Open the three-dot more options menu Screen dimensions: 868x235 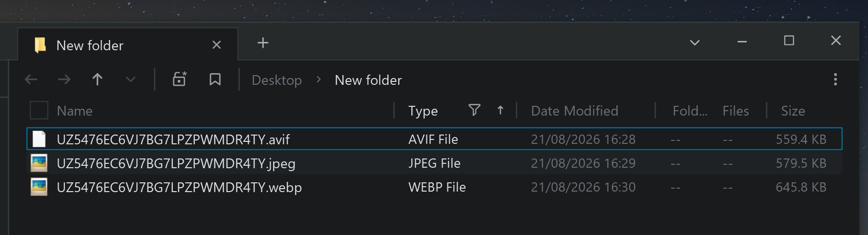tap(835, 79)
